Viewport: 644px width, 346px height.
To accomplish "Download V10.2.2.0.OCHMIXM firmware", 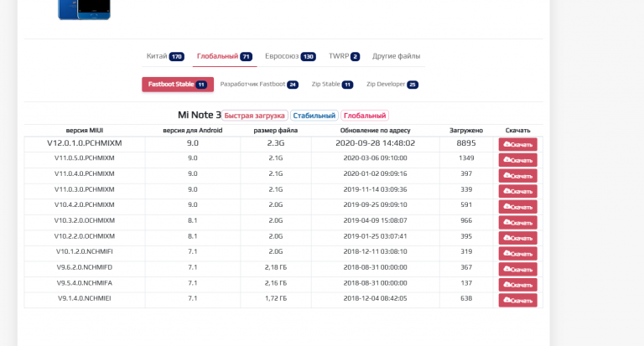I will tap(518, 238).
